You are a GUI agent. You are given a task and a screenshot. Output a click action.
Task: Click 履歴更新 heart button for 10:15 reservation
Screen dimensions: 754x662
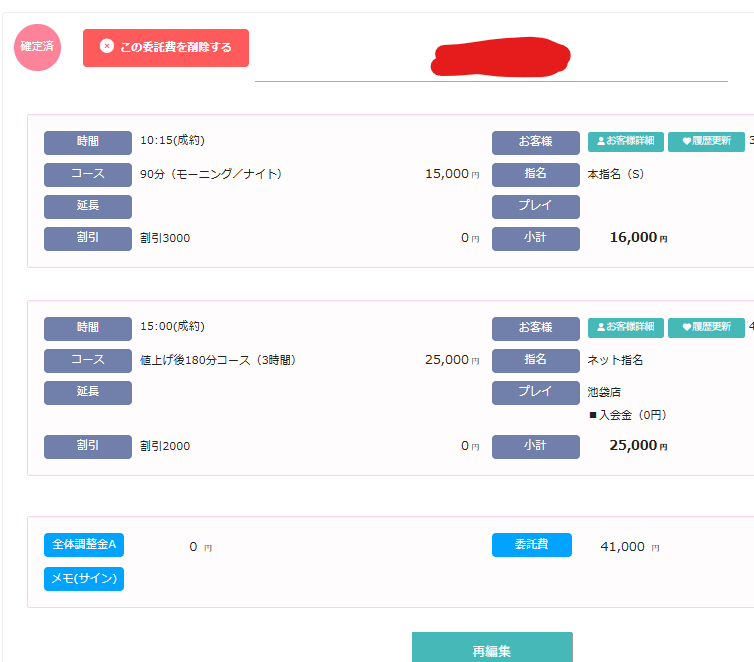pyautogui.click(x=706, y=142)
